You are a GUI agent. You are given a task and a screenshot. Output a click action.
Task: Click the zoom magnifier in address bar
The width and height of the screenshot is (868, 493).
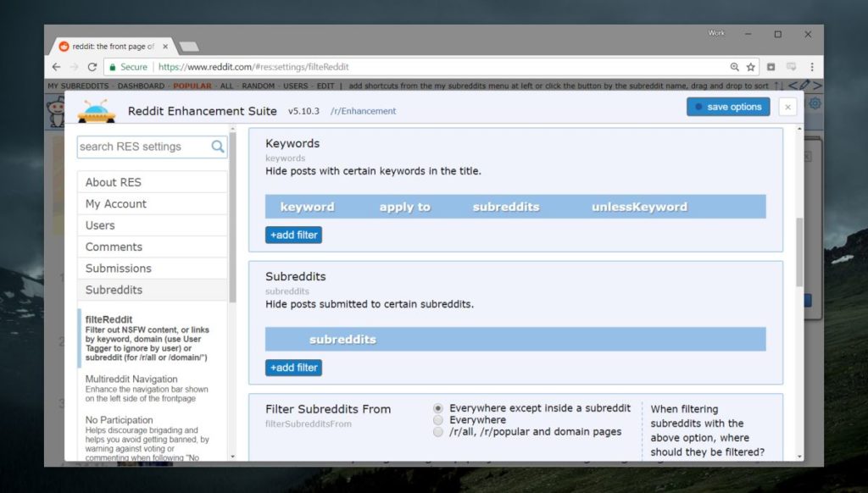click(x=735, y=67)
